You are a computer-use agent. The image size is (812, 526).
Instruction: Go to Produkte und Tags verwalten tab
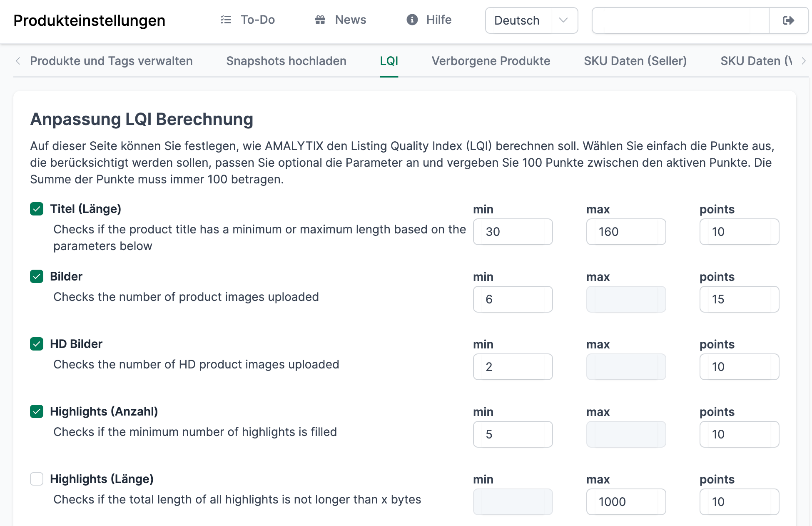click(x=111, y=61)
